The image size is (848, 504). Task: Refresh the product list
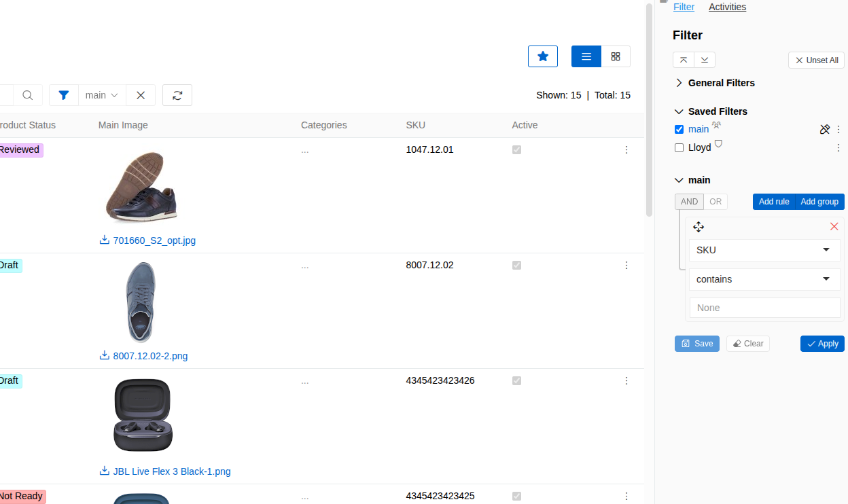tap(177, 95)
